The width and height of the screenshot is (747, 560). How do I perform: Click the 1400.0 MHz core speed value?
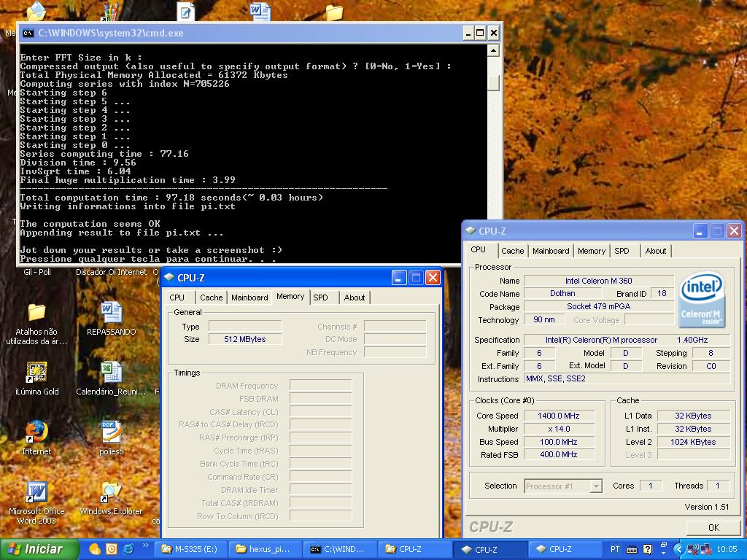559,416
